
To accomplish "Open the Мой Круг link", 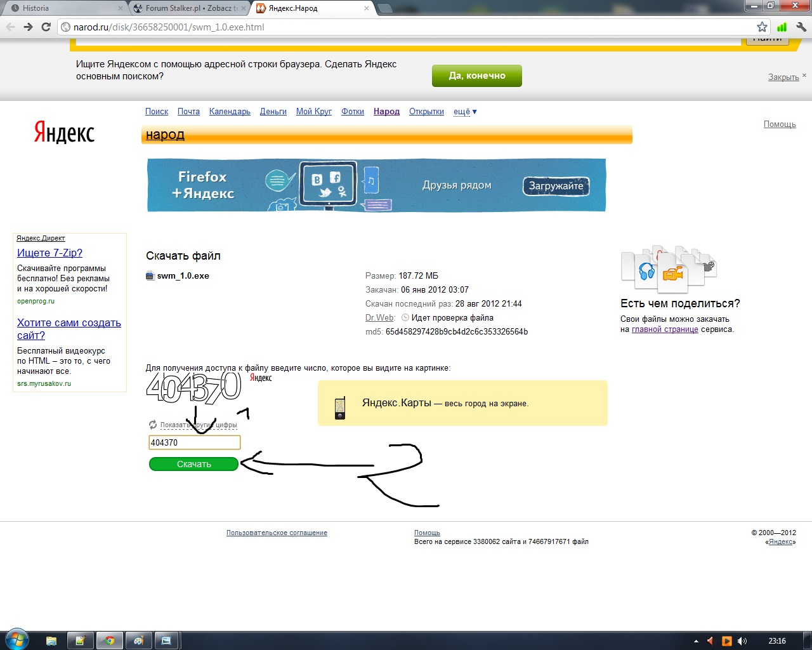I will (314, 111).
